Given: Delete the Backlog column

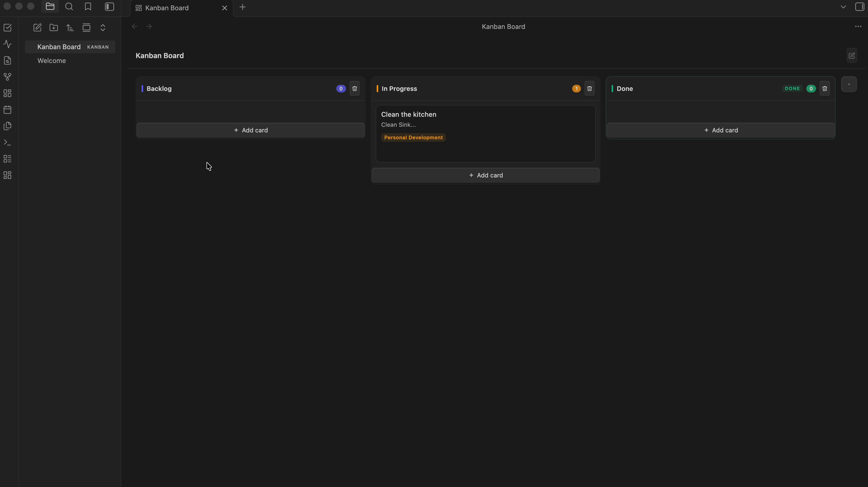Looking at the screenshot, I should 354,89.
